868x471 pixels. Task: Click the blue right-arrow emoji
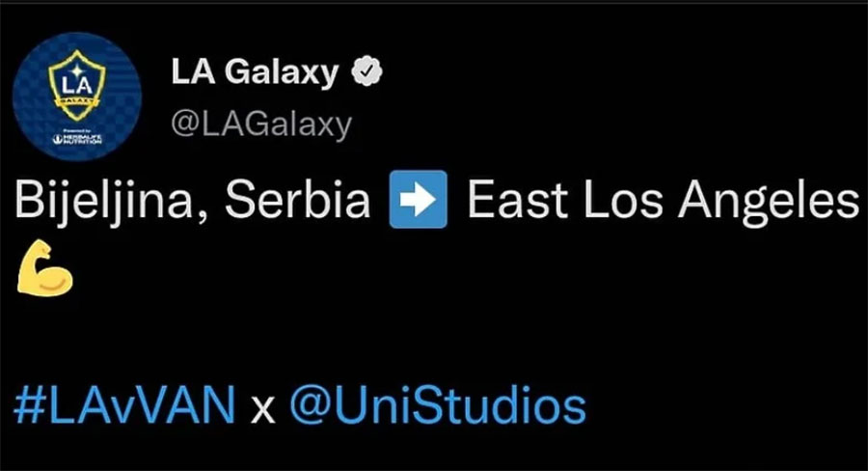[x=418, y=200]
